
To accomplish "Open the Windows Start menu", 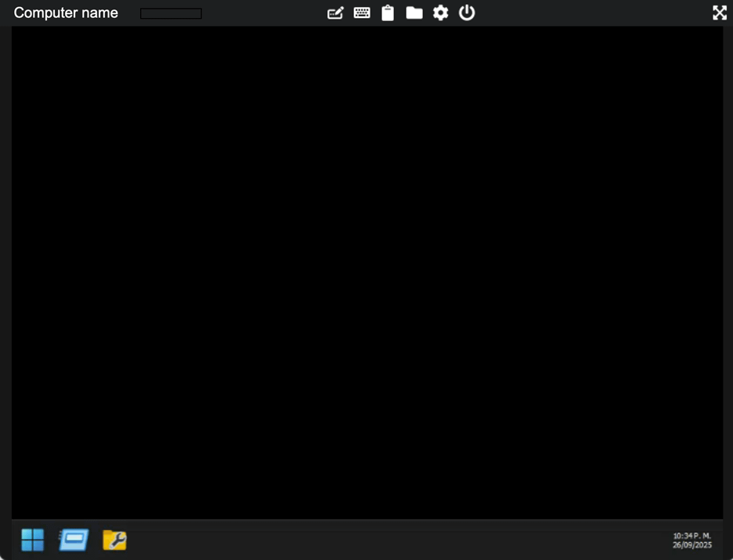I will [32, 540].
